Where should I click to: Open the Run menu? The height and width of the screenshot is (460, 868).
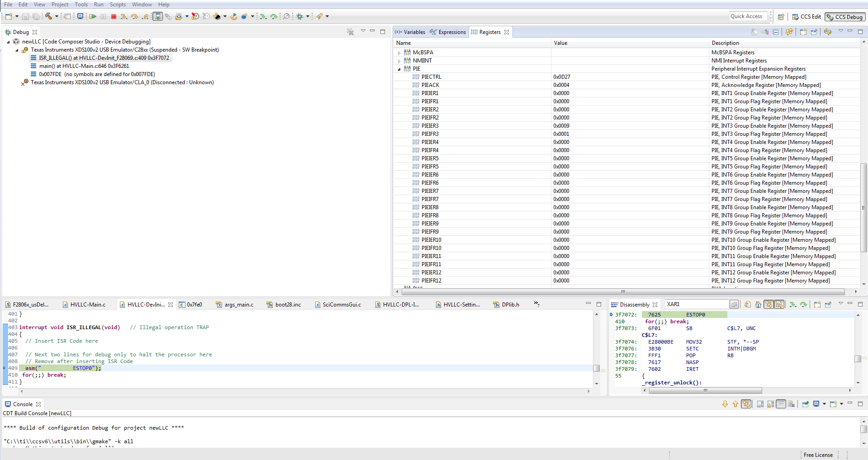point(99,5)
